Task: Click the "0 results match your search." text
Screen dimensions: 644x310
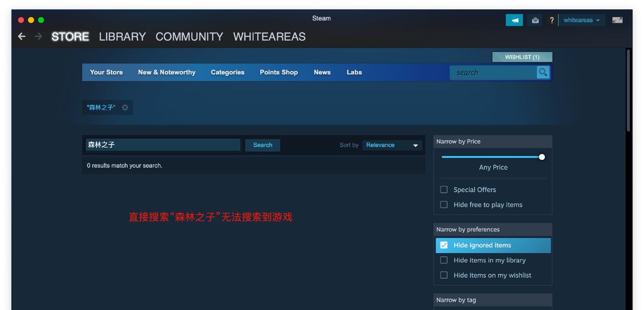Action: [125, 166]
